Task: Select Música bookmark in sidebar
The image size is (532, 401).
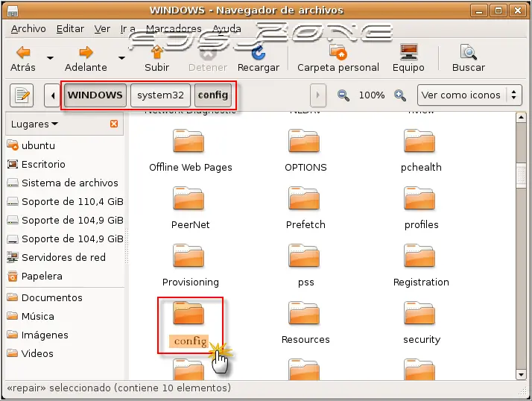Action: point(65,317)
